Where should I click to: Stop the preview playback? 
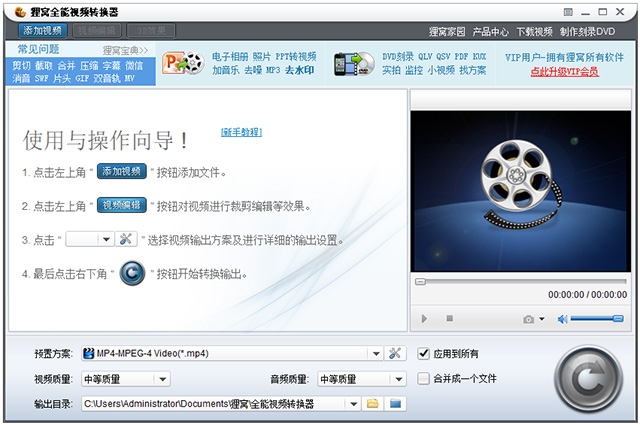[449, 318]
